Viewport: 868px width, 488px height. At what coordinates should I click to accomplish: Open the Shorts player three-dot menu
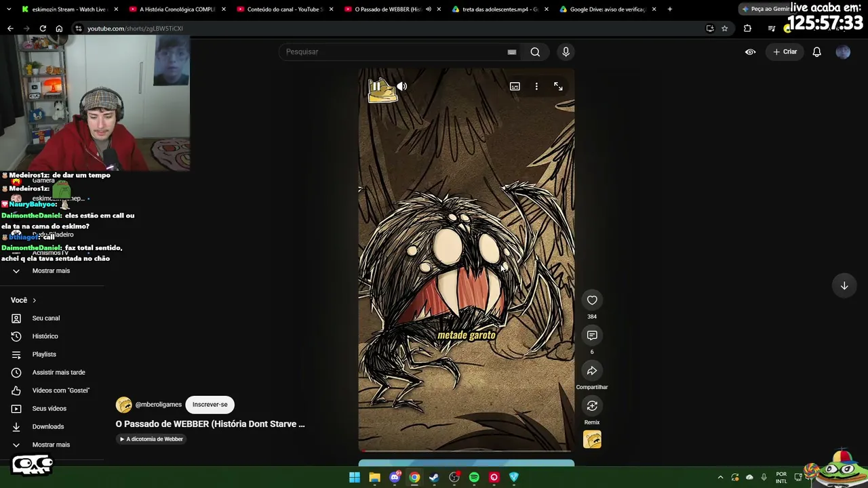536,86
